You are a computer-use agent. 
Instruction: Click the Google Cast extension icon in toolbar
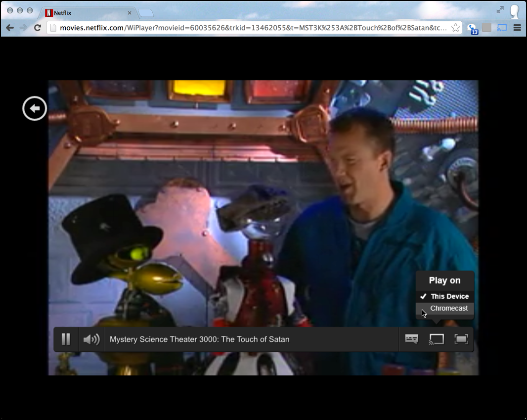(x=502, y=28)
